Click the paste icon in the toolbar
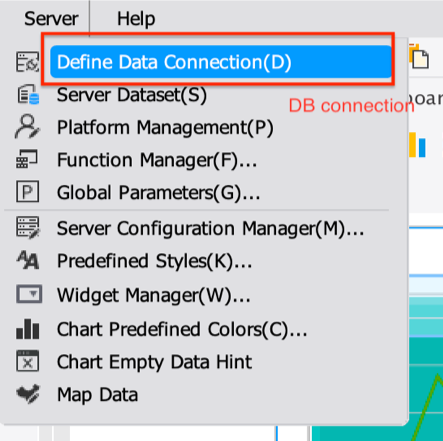This screenshot has height=441, width=443. click(x=419, y=56)
